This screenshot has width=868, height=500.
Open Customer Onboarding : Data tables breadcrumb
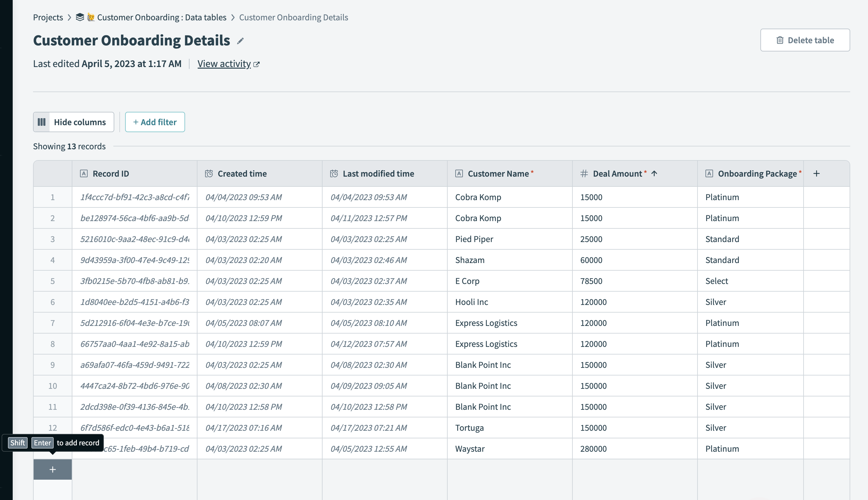coord(162,17)
